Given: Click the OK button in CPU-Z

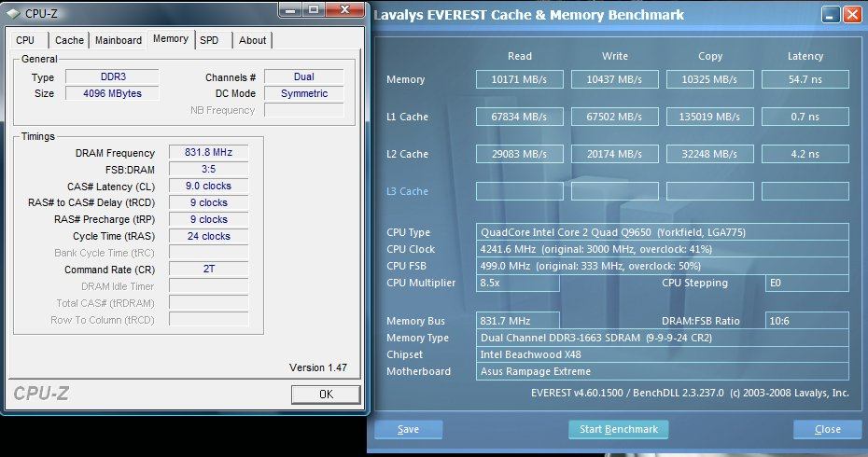Looking at the screenshot, I should tap(326, 394).
